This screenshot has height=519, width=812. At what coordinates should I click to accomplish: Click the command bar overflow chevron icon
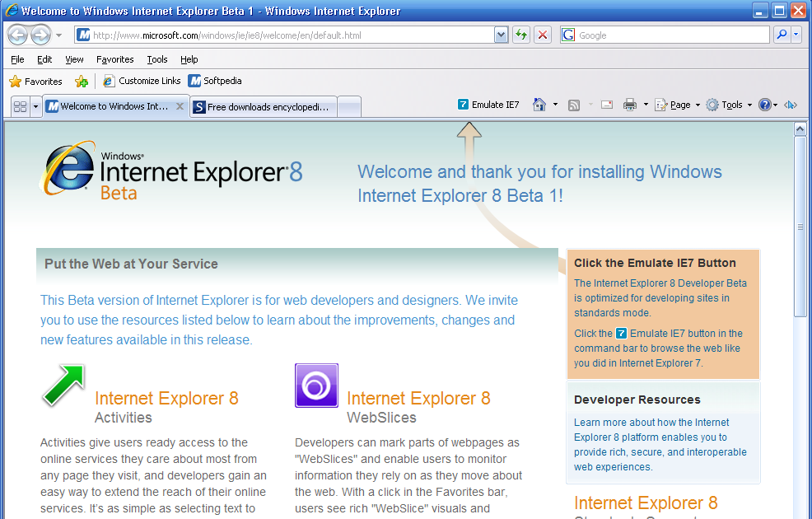click(x=791, y=105)
